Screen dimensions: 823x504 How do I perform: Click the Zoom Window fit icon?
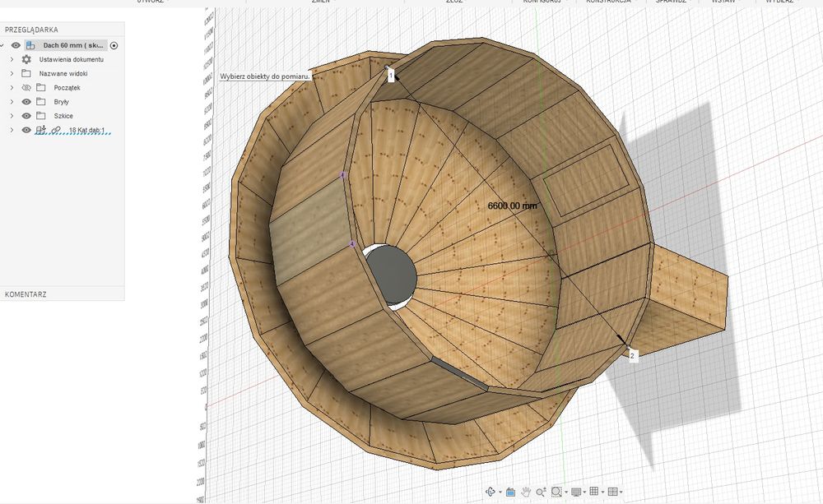(556, 492)
